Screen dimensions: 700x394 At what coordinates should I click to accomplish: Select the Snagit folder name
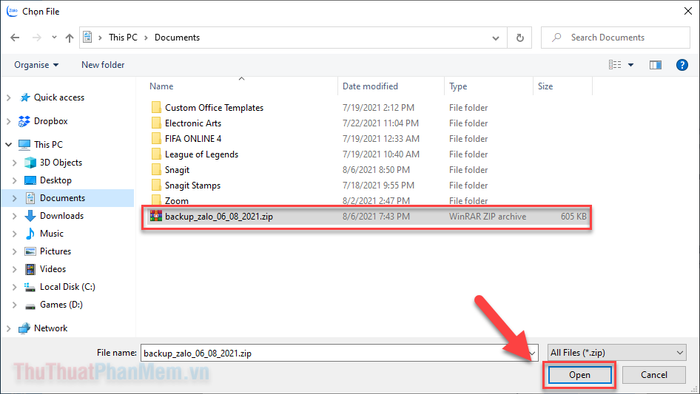[177, 170]
